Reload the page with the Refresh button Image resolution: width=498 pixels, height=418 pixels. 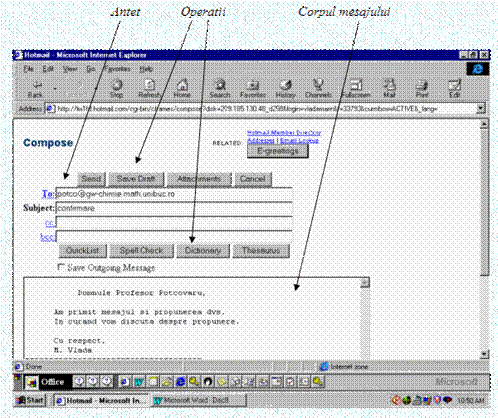point(149,89)
